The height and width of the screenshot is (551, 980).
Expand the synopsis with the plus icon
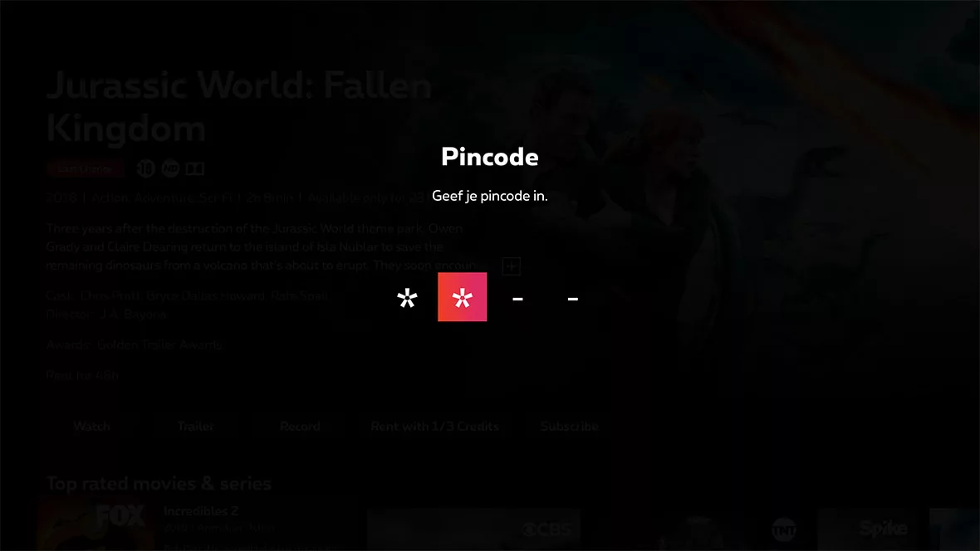point(512,266)
